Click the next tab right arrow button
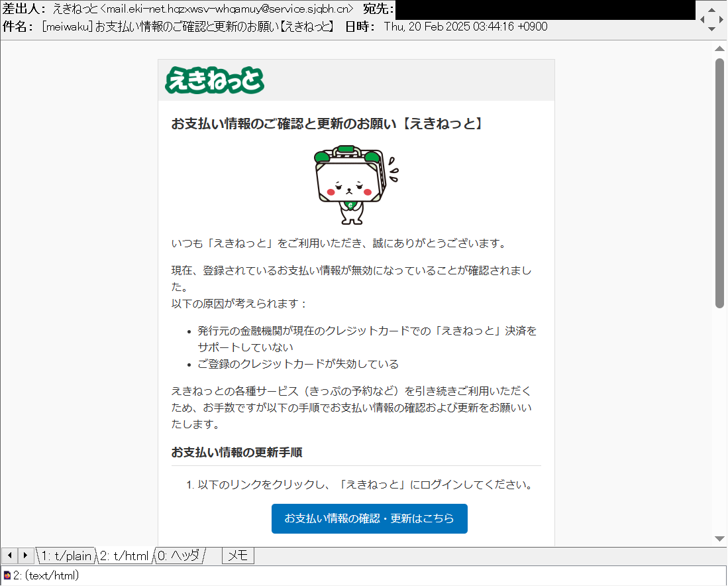 [26, 556]
